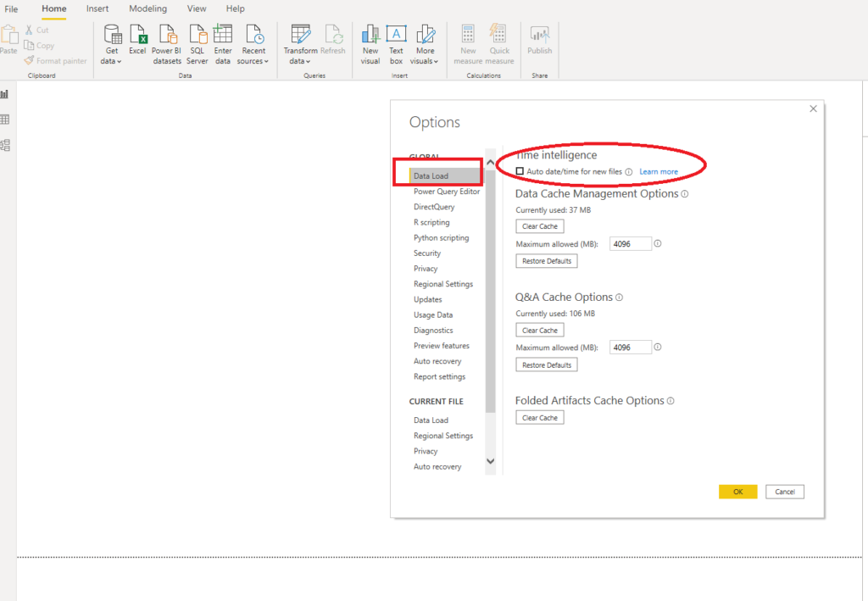Click the Excel data source icon
This screenshot has width=868, height=601.
pyautogui.click(x=138, y=39)
